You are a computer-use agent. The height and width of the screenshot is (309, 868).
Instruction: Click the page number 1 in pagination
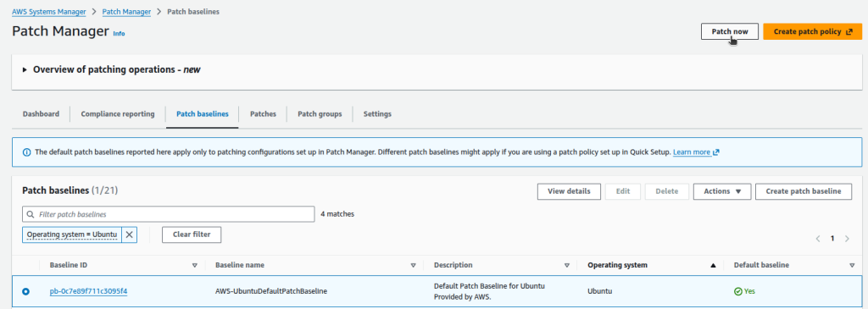(x=832, y=239)
